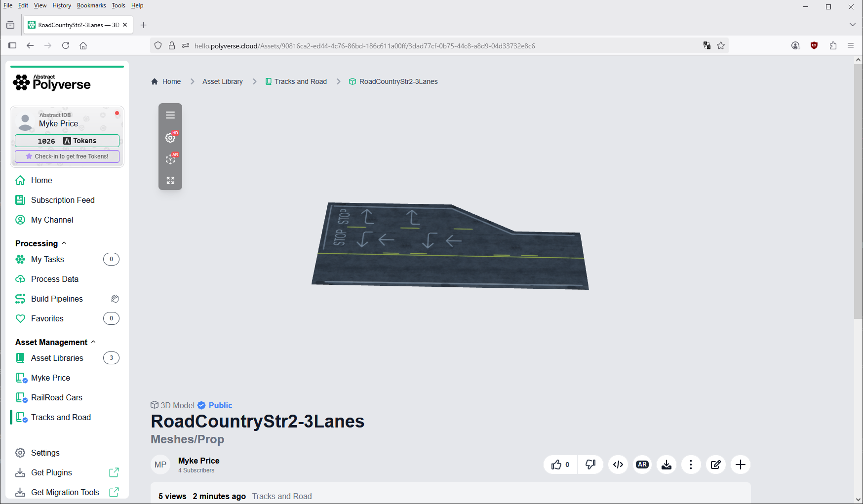Open the History menu
This screenshot has width=863, height=504.
pos(62,5)
